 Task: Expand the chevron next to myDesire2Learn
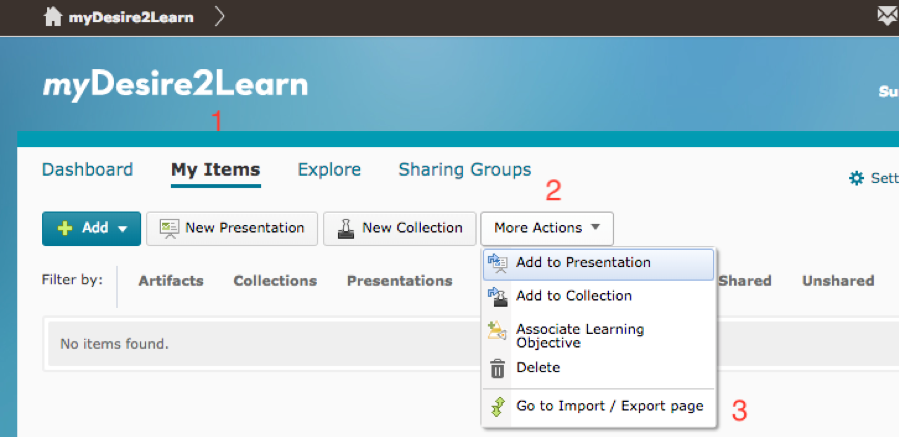[220, 17]
